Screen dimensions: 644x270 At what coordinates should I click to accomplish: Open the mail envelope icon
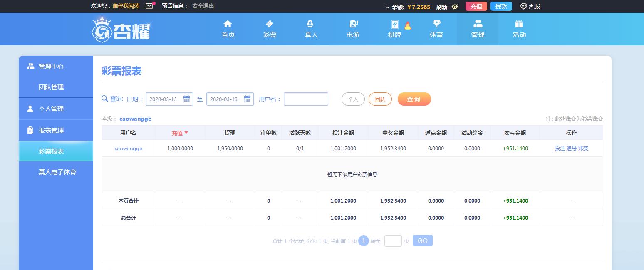point(149,6)
